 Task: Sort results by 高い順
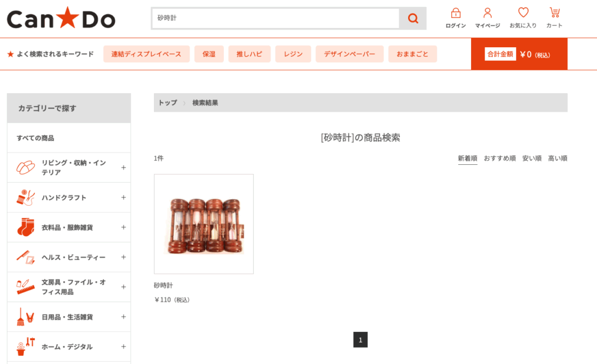pyautogui.click(x=558, y=158)
